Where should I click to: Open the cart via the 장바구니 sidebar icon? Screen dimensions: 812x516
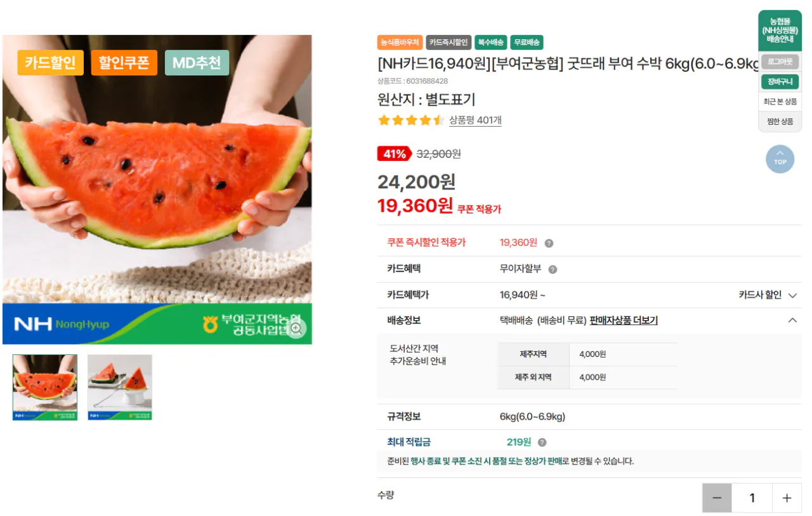[x=780, y=81]
